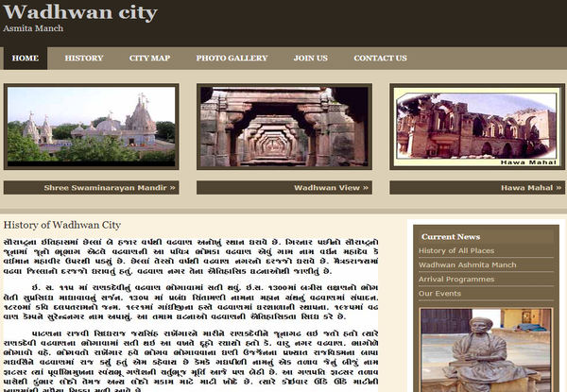Click the seated statue photo in sidebar

[486, 349]
